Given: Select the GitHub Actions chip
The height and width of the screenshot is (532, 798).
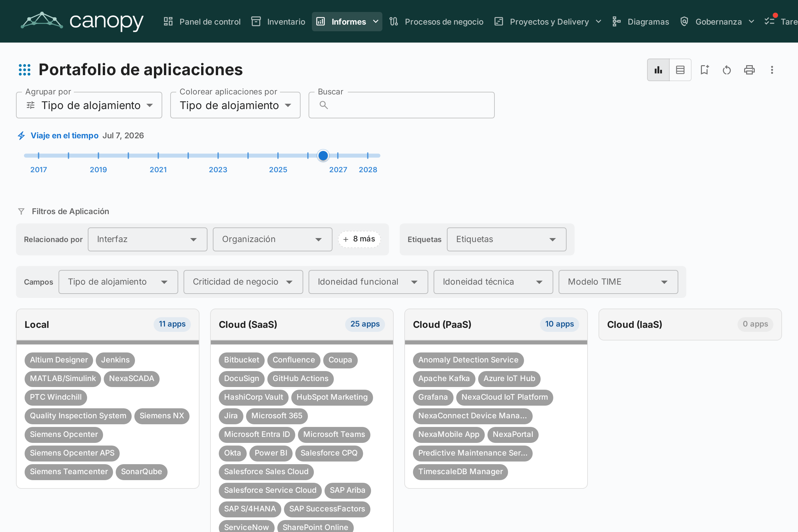Looking at the screenshot, I should click(301, 379).
